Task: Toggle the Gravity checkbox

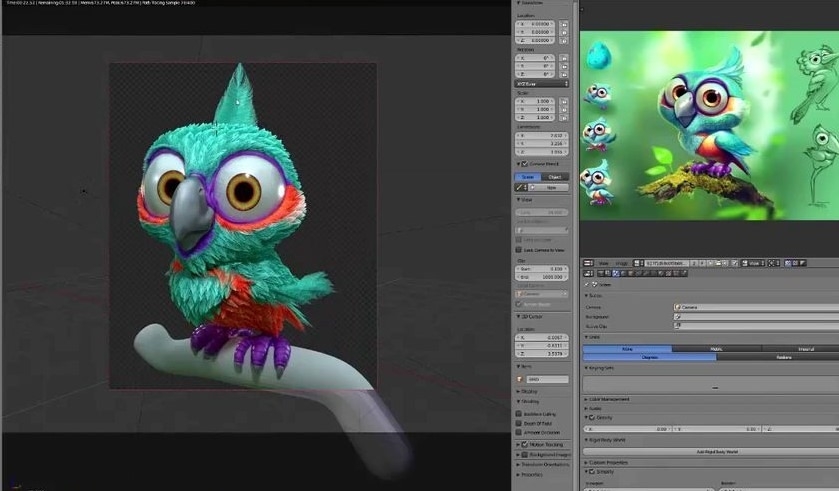Action: click(592, 417)
